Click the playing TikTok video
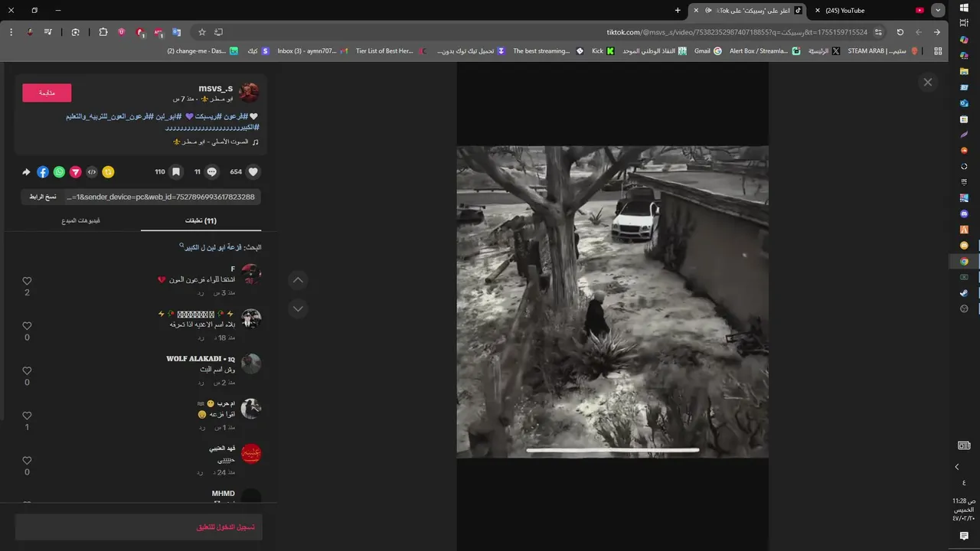 [612, 302]
